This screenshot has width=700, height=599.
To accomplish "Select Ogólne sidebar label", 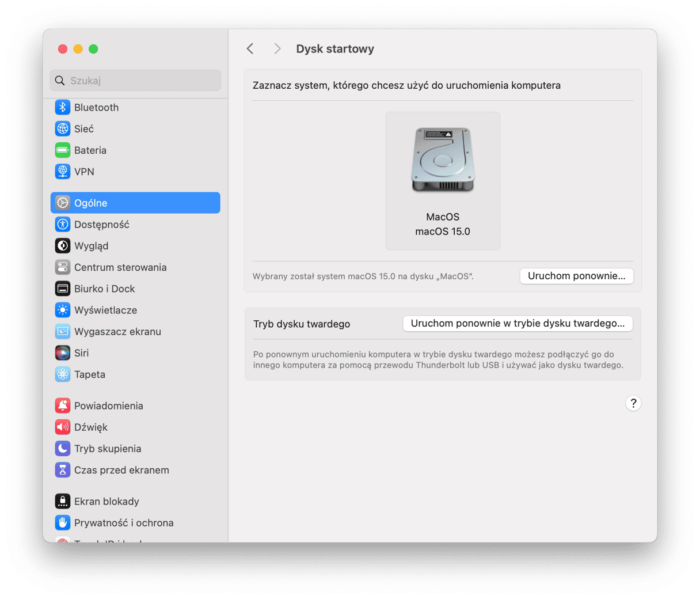I will [91, 203].
